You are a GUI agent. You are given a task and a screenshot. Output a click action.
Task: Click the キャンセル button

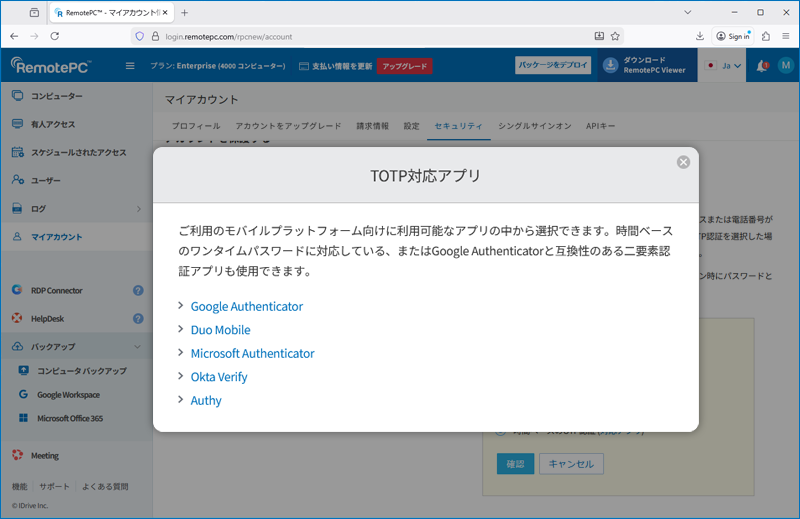coord(571,464)
